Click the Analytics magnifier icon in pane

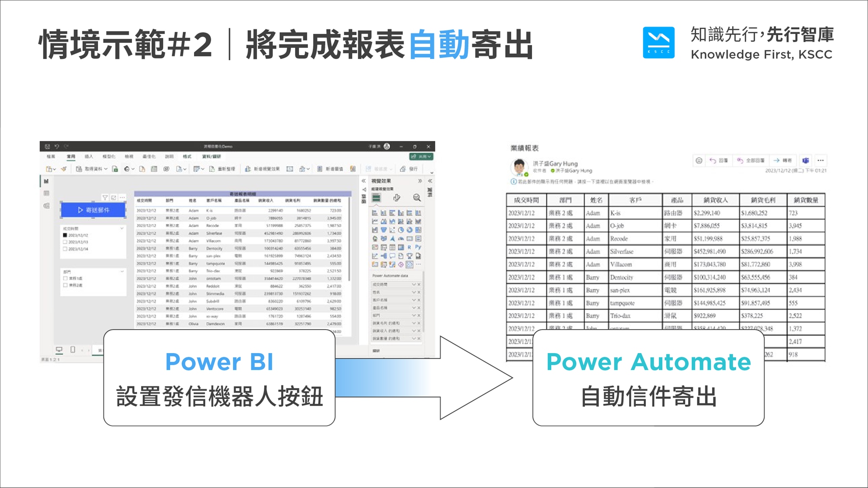coord(417,198)
